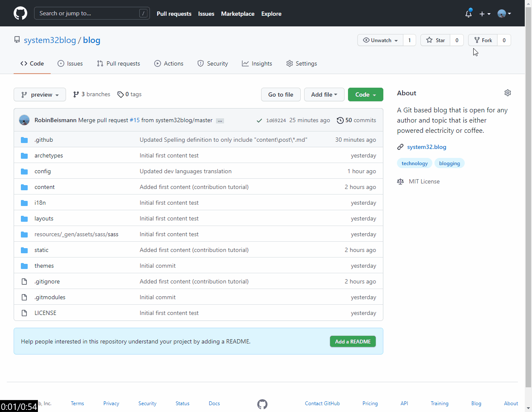Open the system32blog owner link

point(50,40)
